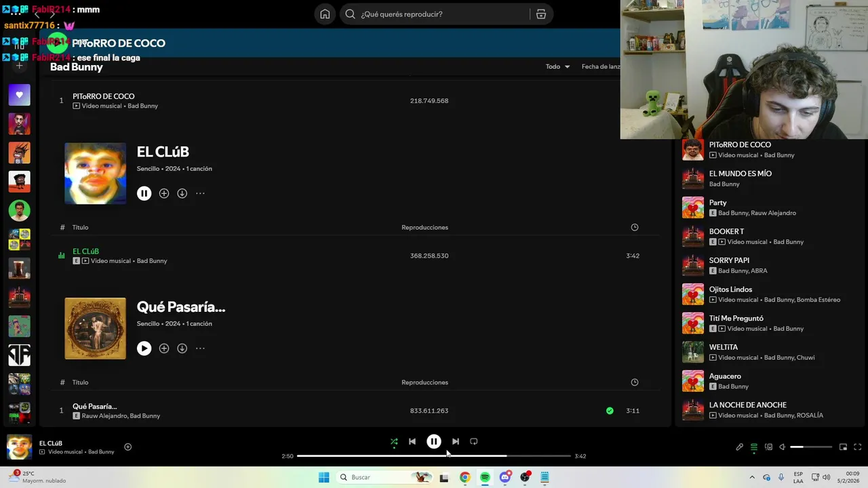Add the now playing song to Liked Songs
Screen dimensions: 868x488
[x=127, y=447]
